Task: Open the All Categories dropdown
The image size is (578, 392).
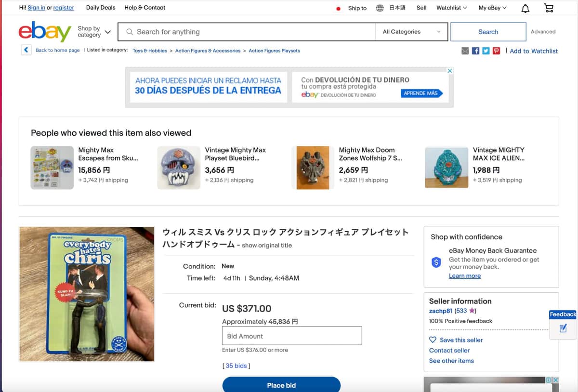Action: (x=412, y=31)
